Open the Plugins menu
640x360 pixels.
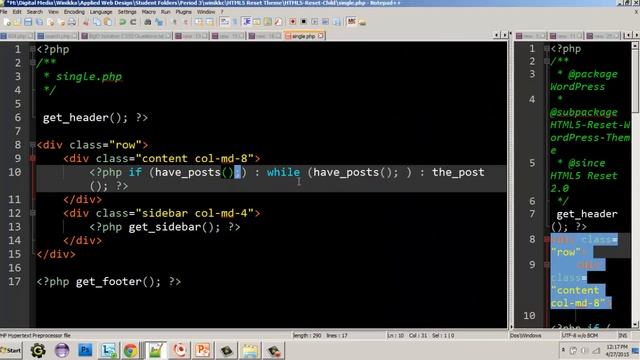coord(183,12)
